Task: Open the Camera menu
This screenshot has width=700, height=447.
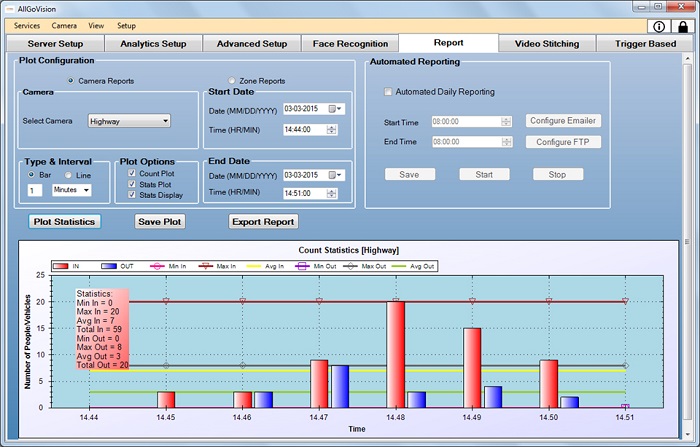Action: pos(64,25)
